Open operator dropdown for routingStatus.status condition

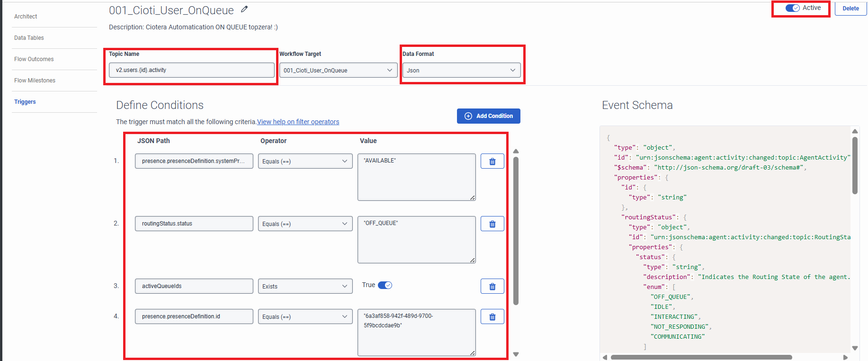pos(305,224)
